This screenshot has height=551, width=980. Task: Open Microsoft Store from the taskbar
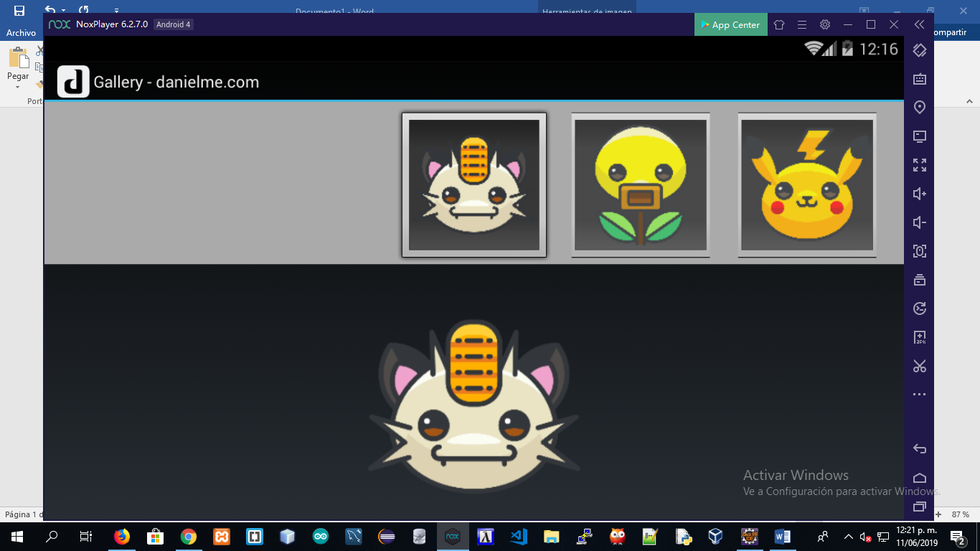point(155,536)
